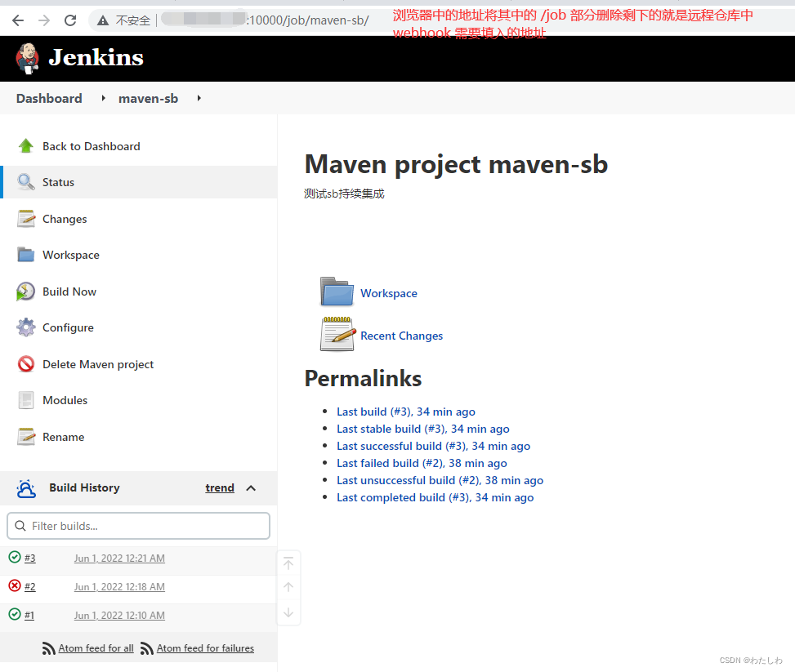
Task: Open maven-sb breadcrumb link
Action: click(x=148, y=98)
